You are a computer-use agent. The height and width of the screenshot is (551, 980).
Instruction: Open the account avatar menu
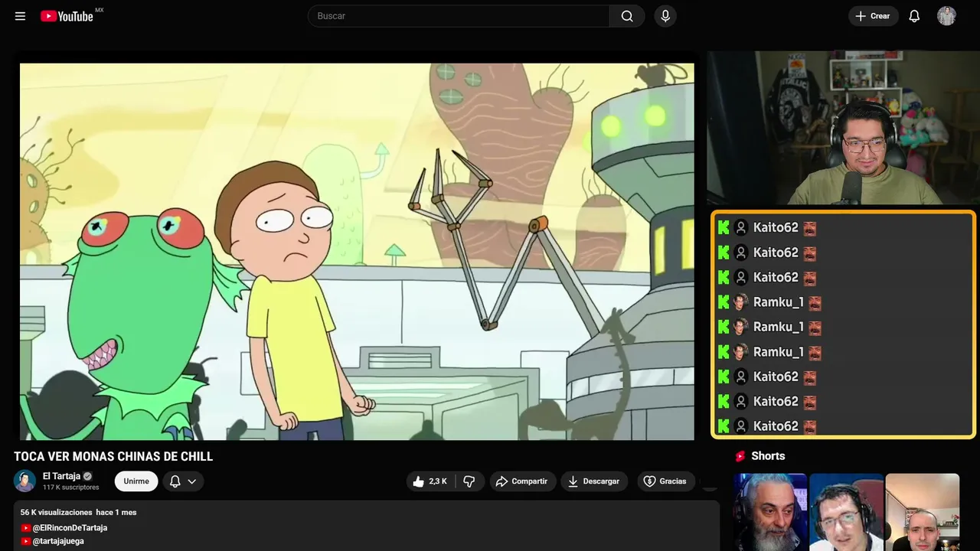[946, 16]
